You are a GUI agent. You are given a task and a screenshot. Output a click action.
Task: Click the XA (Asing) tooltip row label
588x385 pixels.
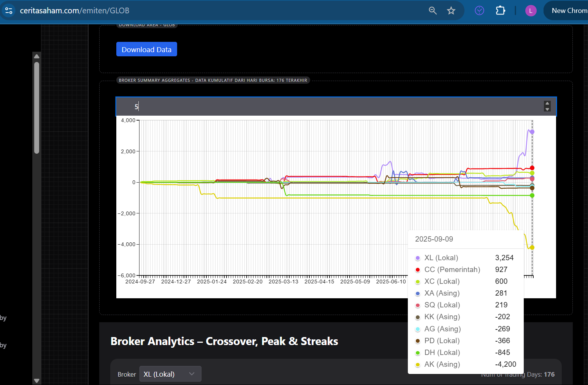[442, 293]
